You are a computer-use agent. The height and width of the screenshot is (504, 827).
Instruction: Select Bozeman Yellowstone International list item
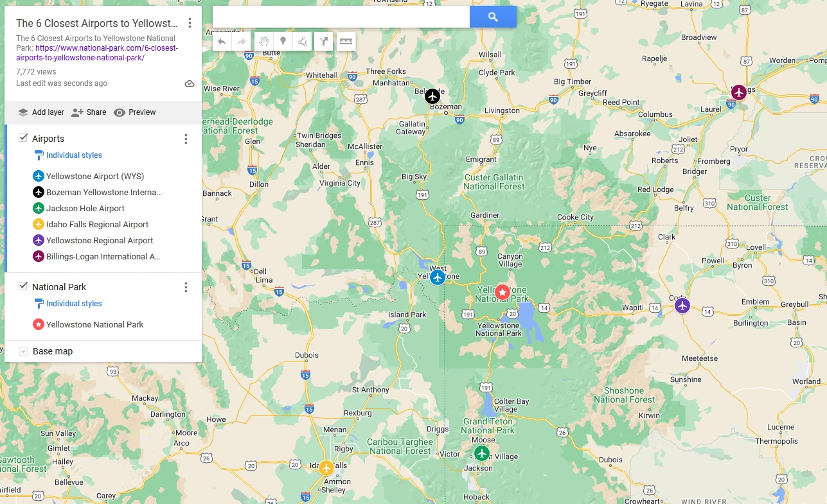[x=103, y=192]
